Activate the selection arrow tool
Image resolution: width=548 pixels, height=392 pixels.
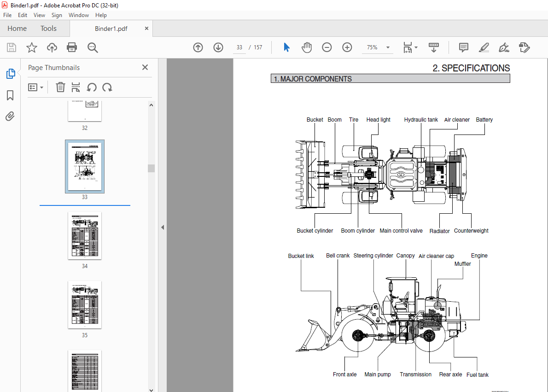(286, 47)
